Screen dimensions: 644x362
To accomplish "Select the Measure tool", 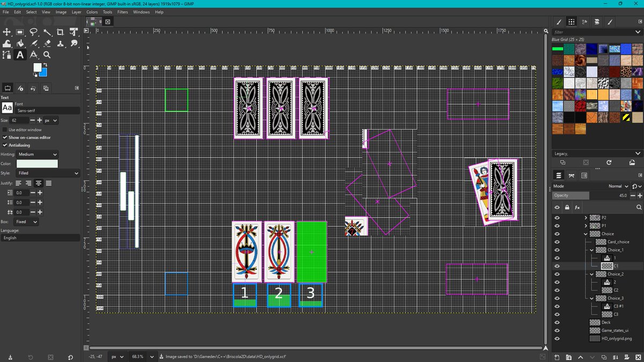I will pos(33,55).
